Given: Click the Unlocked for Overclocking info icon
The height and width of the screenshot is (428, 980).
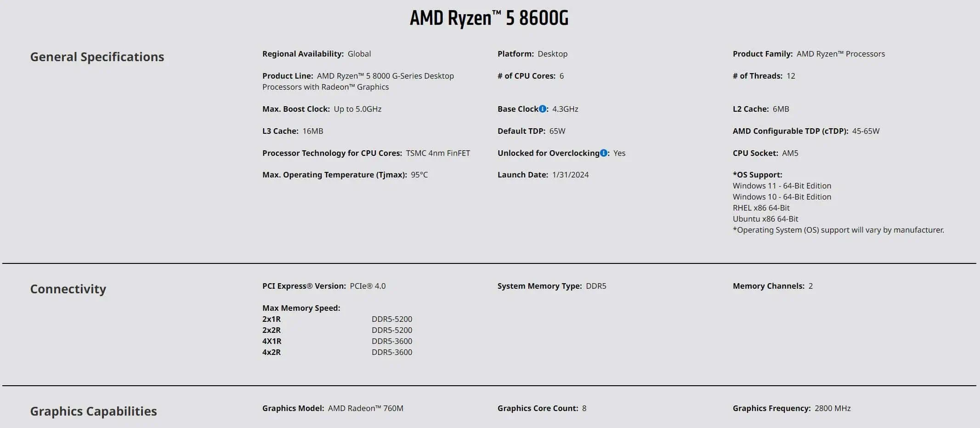Looking at the screenshot, I should (604, 153).
